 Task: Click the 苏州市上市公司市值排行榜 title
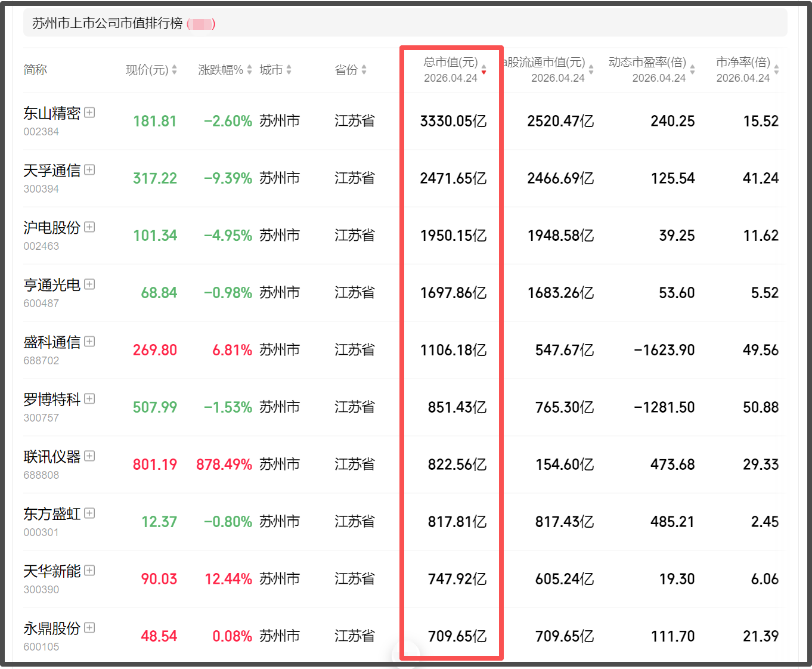pyautogui.click(x=107, y=24)
